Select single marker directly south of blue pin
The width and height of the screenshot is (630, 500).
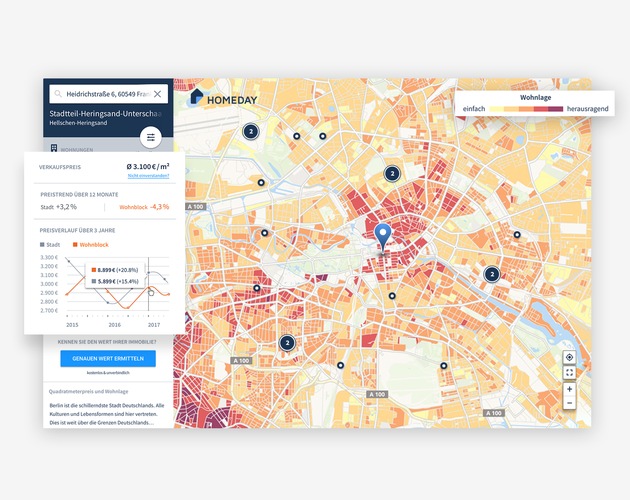coord(392,296)
